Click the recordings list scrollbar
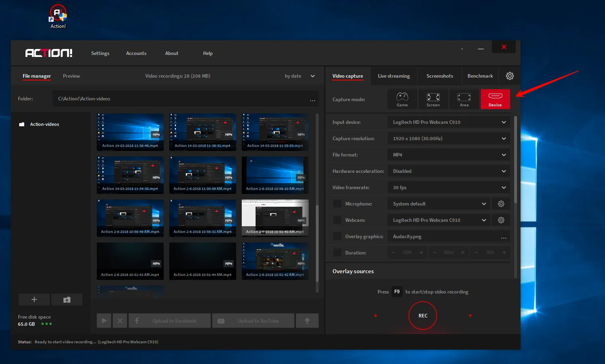The width and height of the screenshot is (605, 364). 317,244
